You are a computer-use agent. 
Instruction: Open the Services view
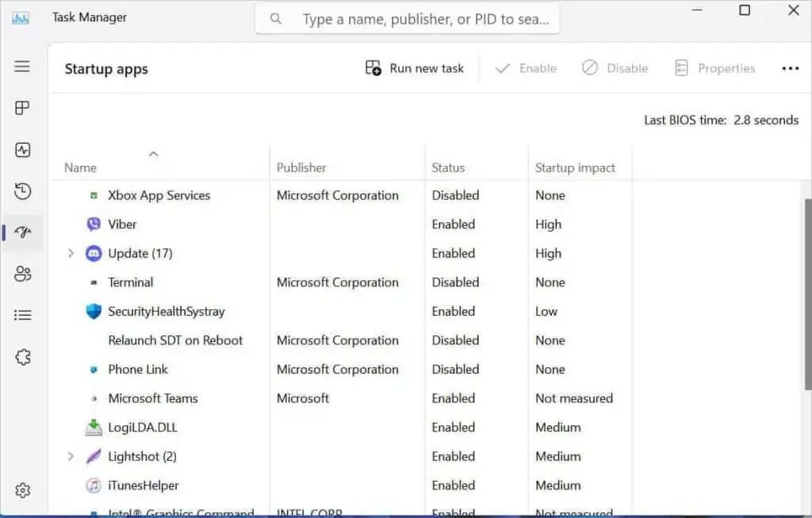tap(22, 356)
